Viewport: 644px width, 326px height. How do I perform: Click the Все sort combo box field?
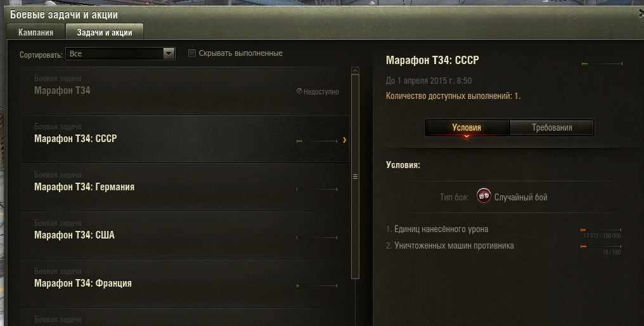[x=120, y=53]
